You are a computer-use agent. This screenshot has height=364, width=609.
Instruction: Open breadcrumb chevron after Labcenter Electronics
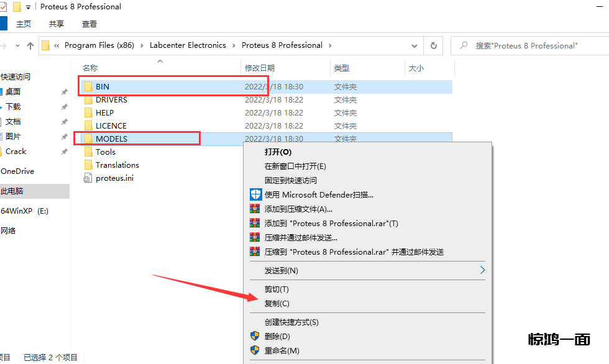tap(234, 45)
